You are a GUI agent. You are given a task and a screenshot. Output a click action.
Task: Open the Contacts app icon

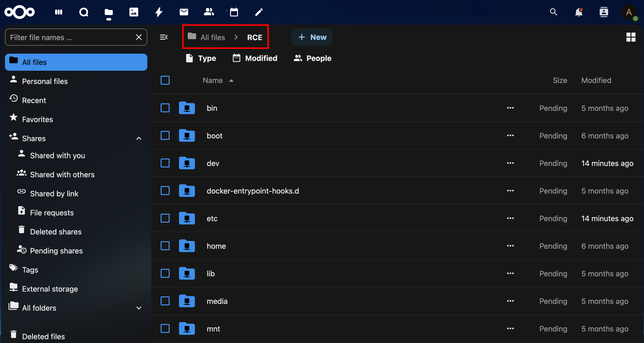pyautogui.click(x=209, y=12)
